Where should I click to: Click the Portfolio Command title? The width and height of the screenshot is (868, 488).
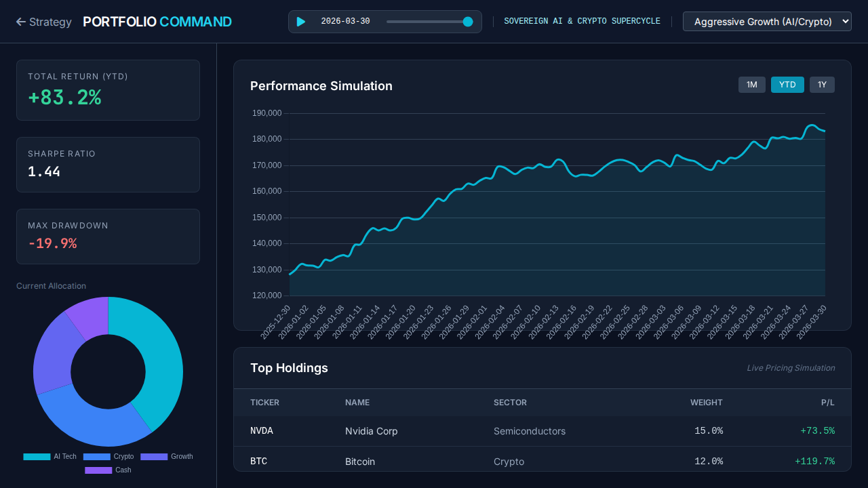tap(157, 22)
